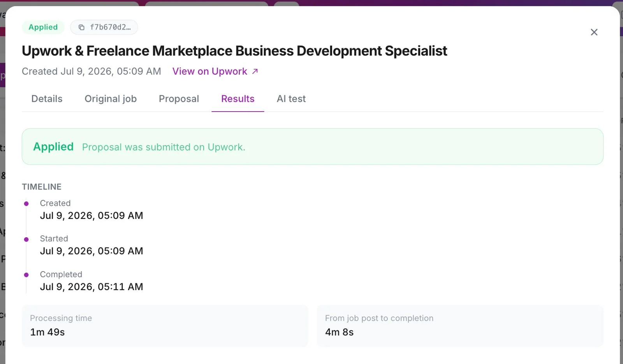Click the Processing time label
Viewport: 623px width, 364px height.
[61, 318]
